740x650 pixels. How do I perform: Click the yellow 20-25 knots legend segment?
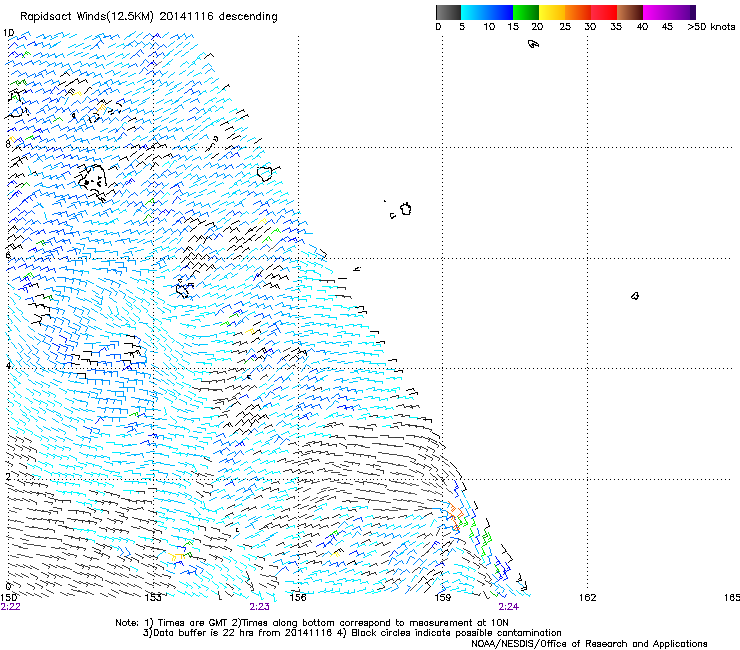[552, 12]
